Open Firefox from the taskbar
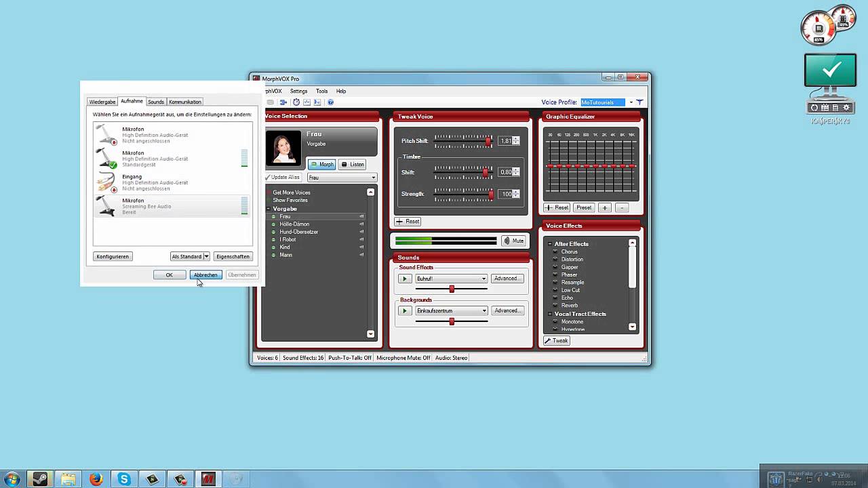 coord(96,479)
